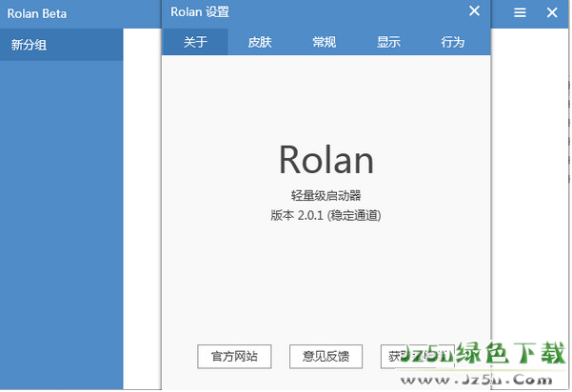Close the Rolan Beta main window
This screenshot has width=572, height=392.
tap(552, 12)
